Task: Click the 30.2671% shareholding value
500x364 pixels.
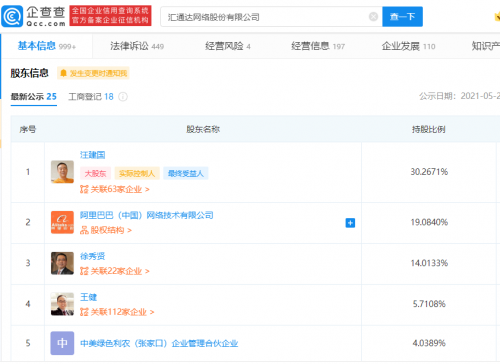Action: coord(429,172)
